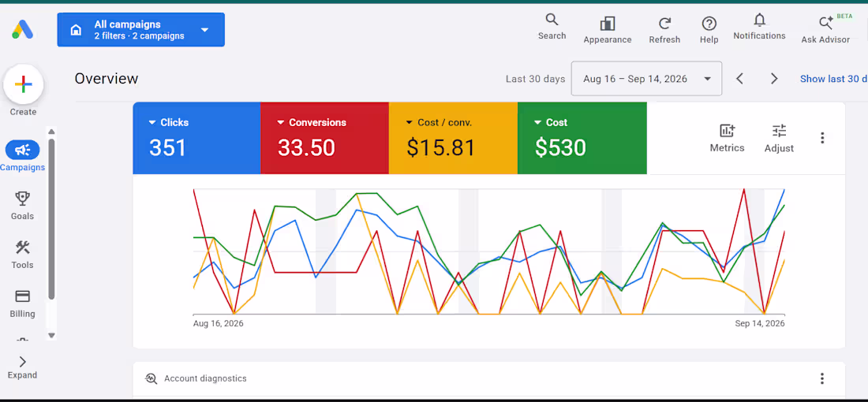This screenshot has width=868, height=402.
Task: Open the chart Metrics selector
Action: pos(727,138)
